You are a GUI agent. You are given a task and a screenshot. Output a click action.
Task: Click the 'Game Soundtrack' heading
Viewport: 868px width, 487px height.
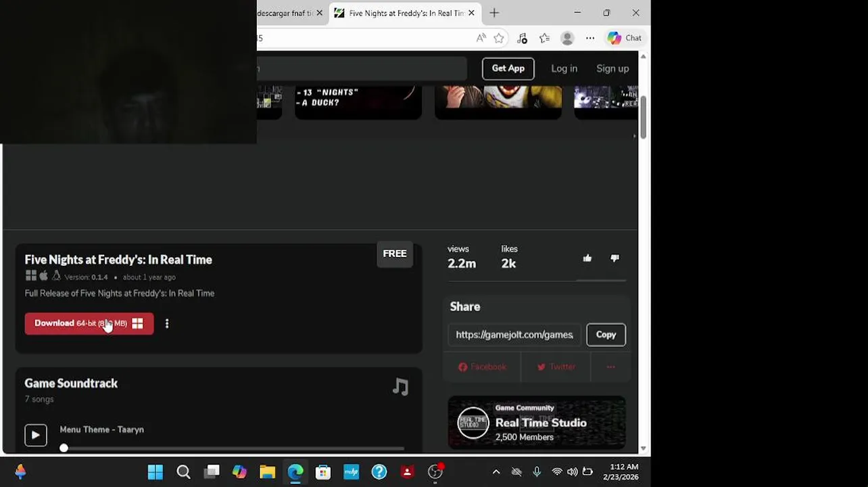(71, 384)
